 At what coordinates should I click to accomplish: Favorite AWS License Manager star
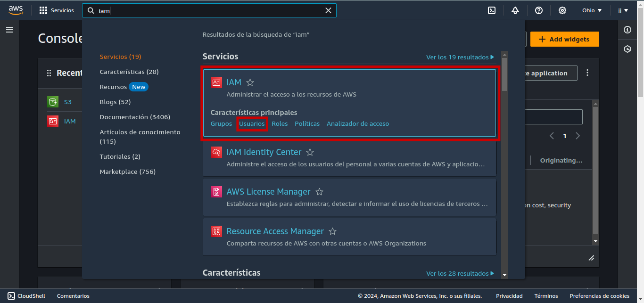tap(319, 192)
